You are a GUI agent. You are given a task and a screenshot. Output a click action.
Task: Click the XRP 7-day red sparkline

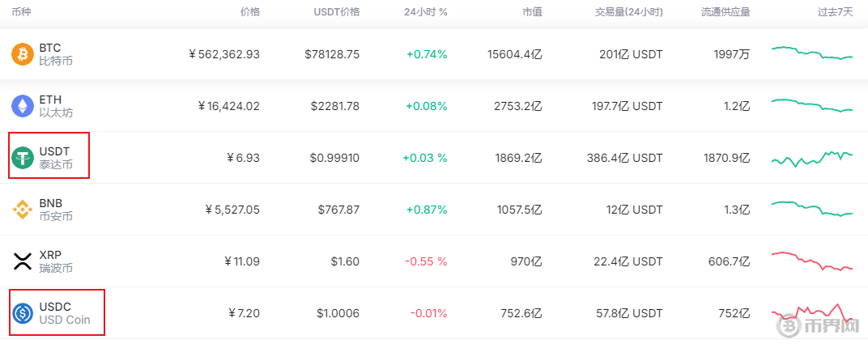tap(811, 261)
